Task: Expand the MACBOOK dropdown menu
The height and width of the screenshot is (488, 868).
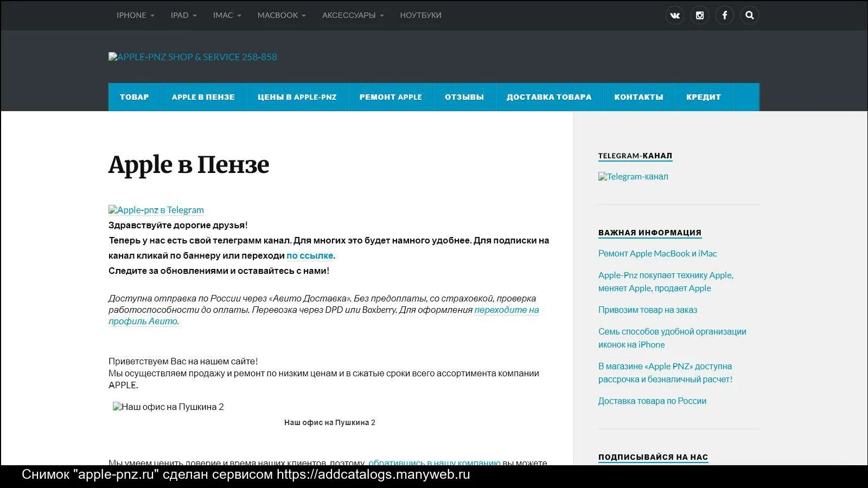Action: coord(282,15)
